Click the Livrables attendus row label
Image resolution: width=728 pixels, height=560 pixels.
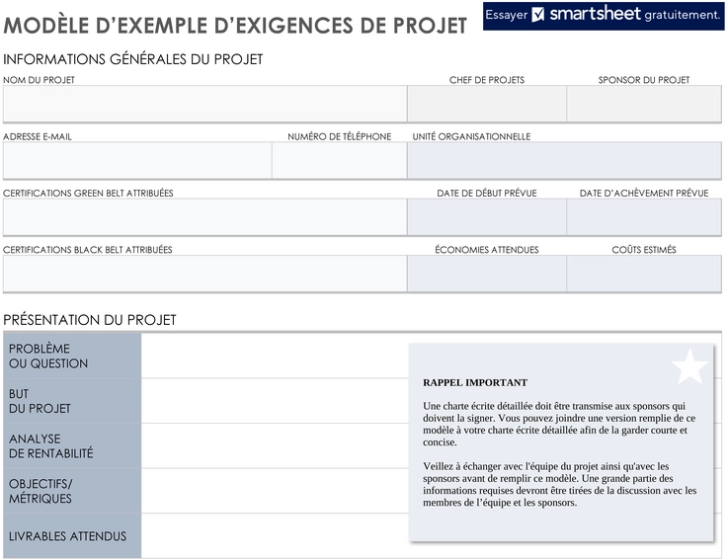click(x=72, y=536)
